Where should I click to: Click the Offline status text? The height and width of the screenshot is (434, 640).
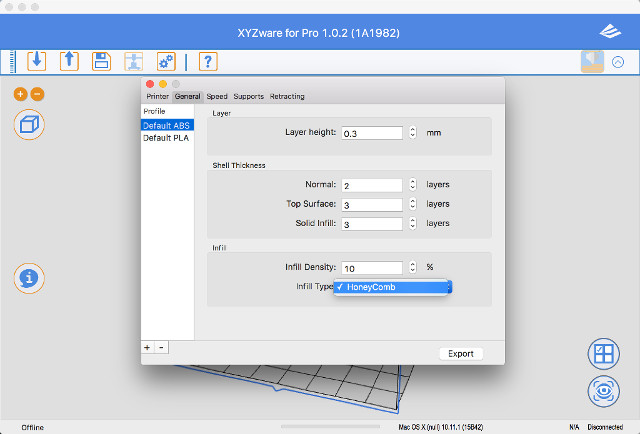pyautogui.click(x=33, y=427)
